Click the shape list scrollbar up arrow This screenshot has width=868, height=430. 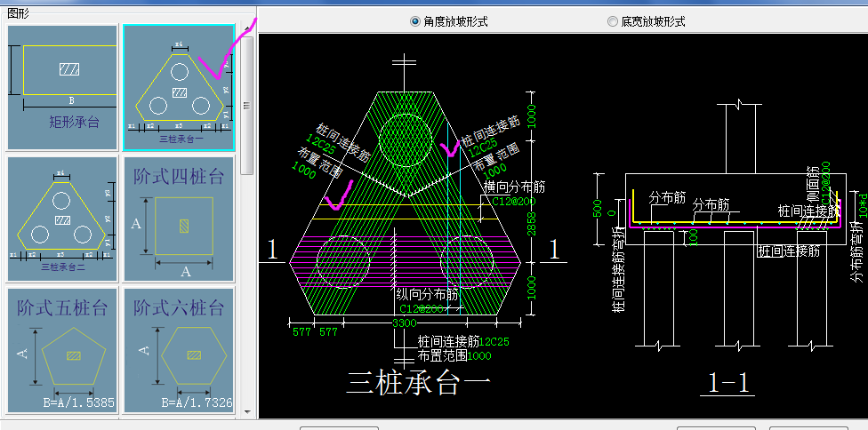tap(247, 28)
